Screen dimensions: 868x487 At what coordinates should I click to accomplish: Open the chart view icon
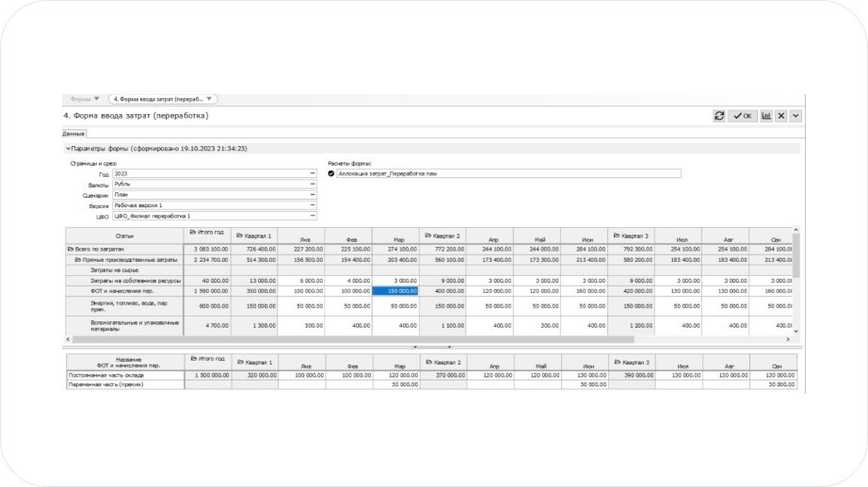(766, 116)
